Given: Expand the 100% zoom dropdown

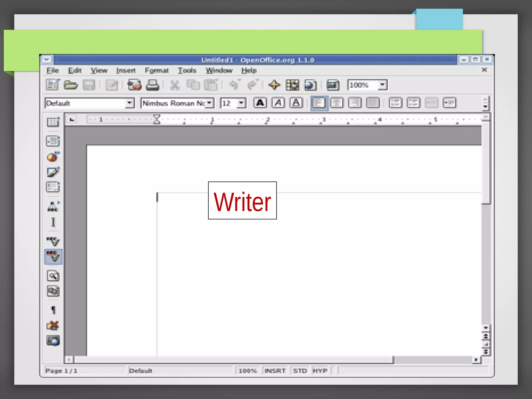Looking at the screenshot, I should click(382, 85).
